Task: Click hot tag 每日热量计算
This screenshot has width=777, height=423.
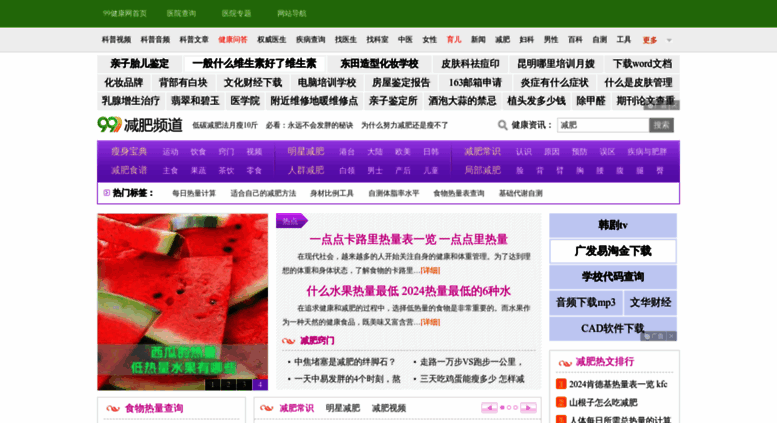Action: click(194, 193)
